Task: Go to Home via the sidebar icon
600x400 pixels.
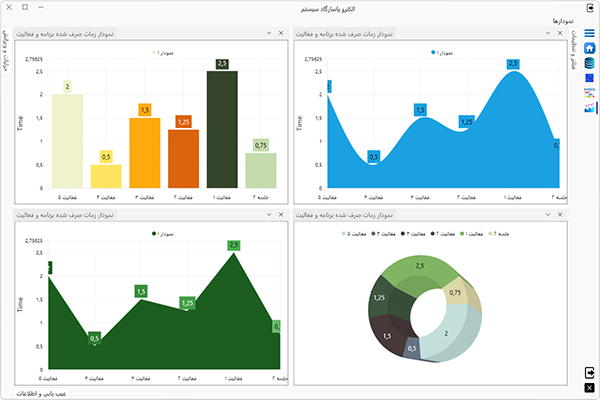Action: point(590,48)
